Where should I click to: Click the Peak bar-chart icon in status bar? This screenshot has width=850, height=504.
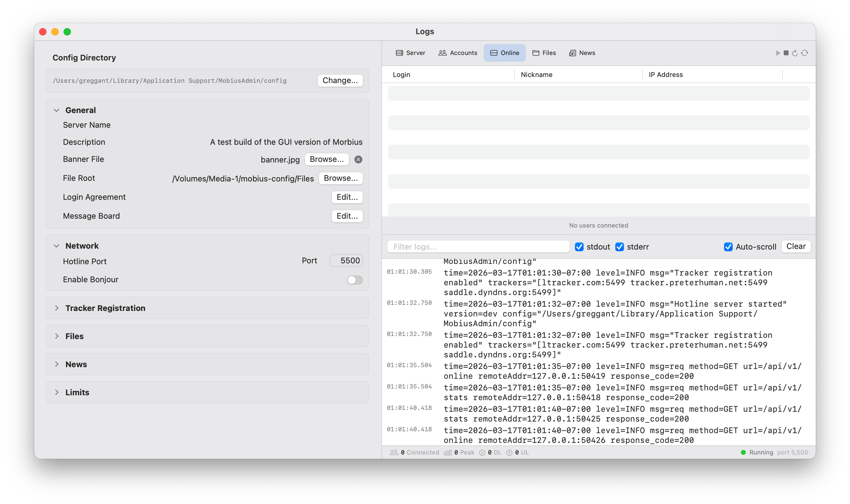pos(447,452)
